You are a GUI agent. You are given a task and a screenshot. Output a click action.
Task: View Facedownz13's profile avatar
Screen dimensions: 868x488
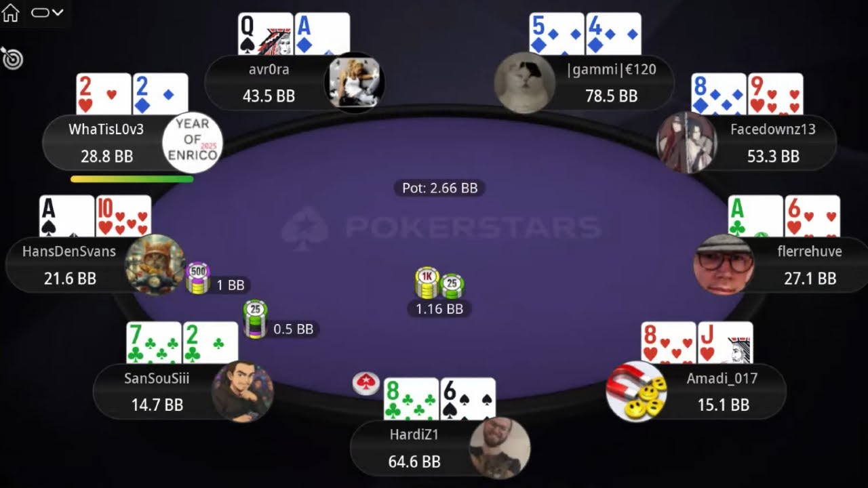[686, 142]
